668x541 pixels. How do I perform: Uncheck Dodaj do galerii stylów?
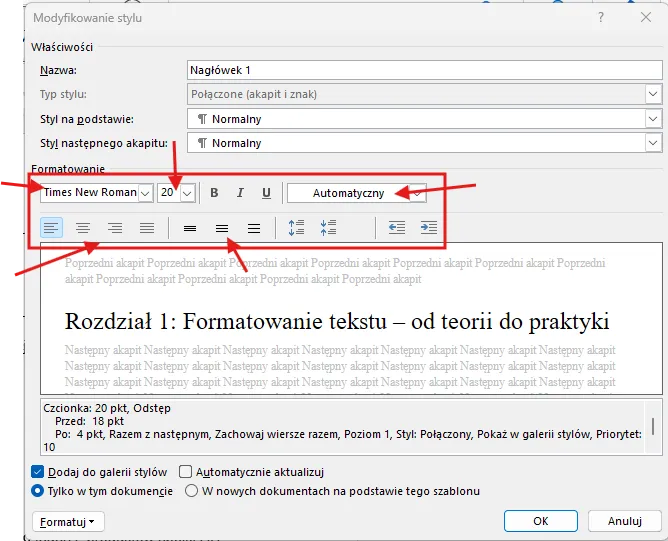(38, 472)
